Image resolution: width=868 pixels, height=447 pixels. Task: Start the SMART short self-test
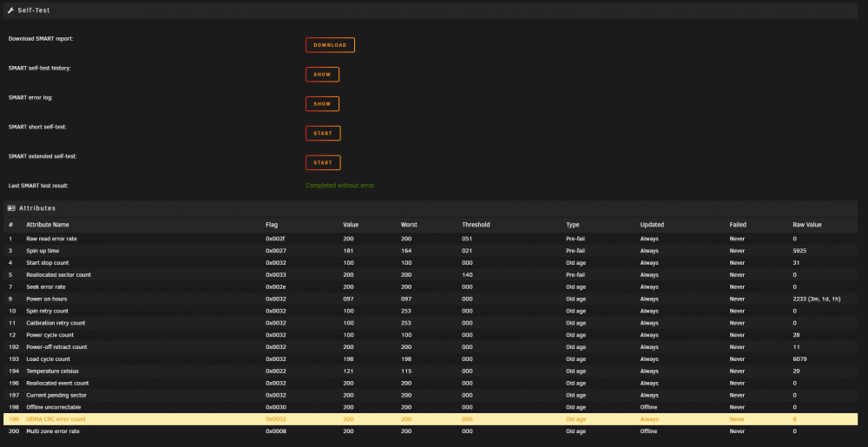tap(323, 134)
